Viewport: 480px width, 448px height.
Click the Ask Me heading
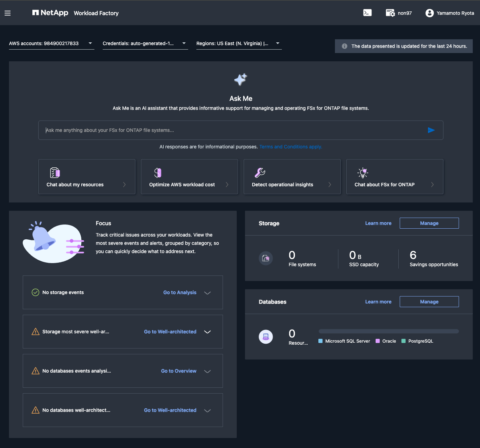pos(241,98)
